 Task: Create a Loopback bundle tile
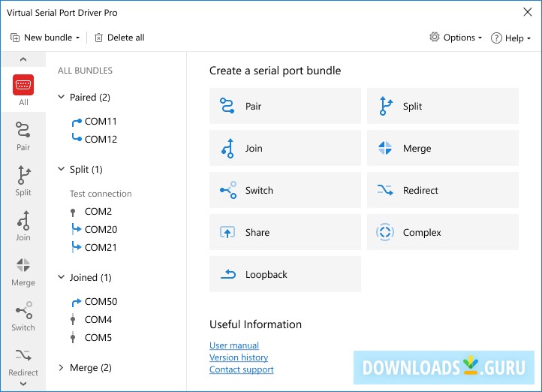[x=285, y=274]
